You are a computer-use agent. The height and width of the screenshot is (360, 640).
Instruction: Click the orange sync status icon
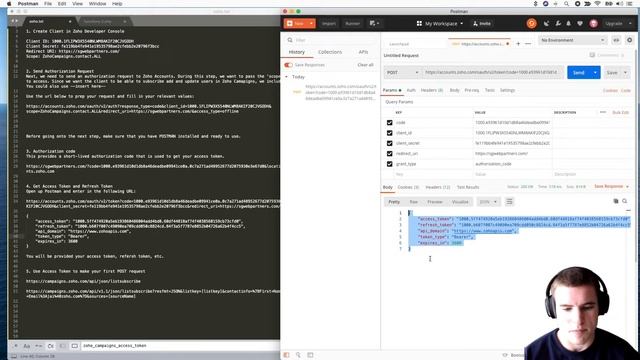(x=531, y=24)
